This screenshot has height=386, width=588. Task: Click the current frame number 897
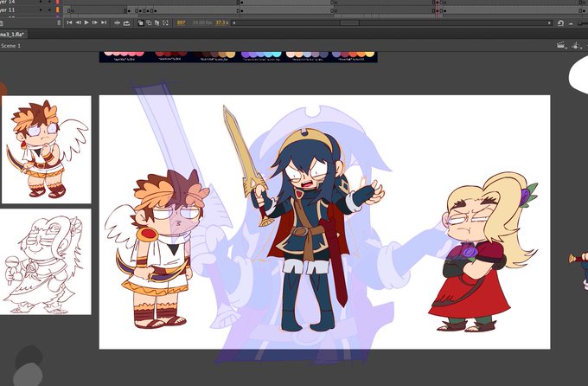181,23
